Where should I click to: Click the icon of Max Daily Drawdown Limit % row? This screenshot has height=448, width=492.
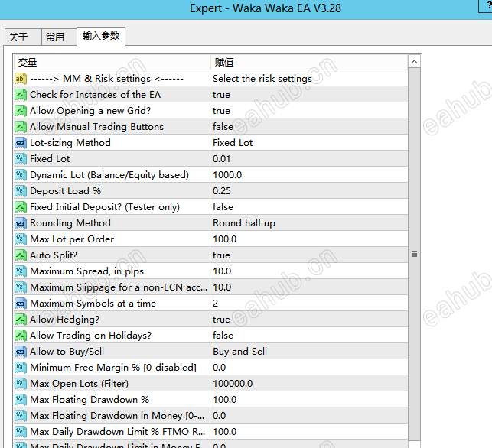coord(21,432)
